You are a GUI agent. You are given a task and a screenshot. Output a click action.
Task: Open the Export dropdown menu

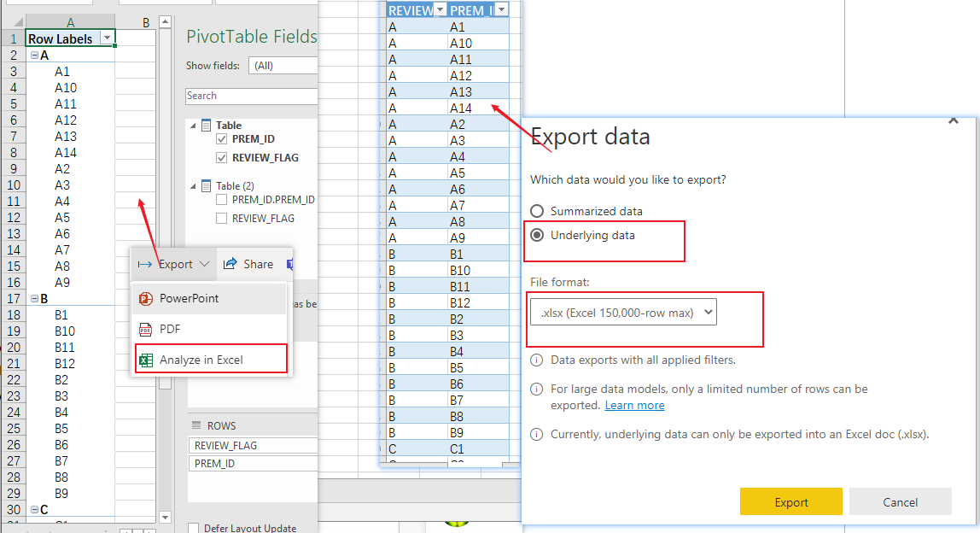point(174,264)
